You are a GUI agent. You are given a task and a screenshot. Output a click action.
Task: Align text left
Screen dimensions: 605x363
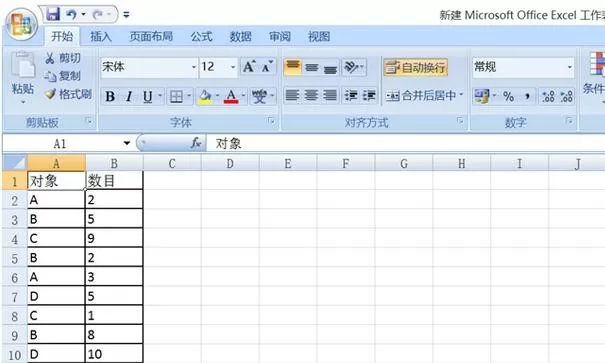point(292,96)
